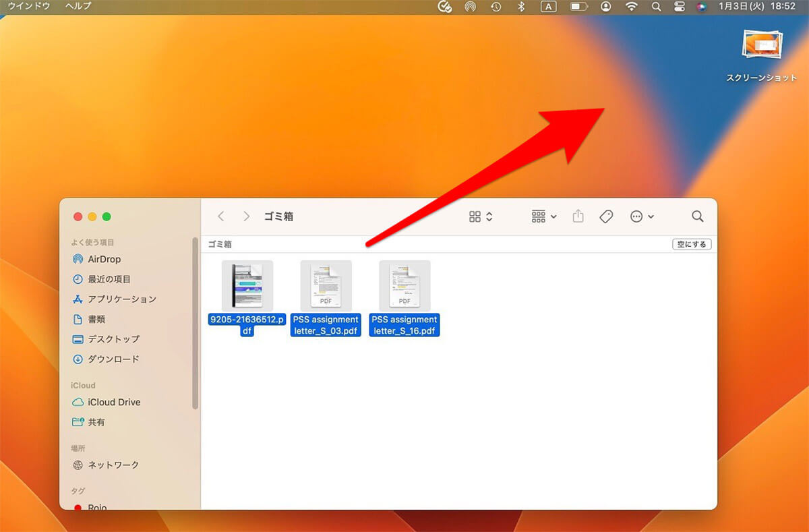The height and width of the screenshot is (532, 809).
Task: Open the ヘルプ menu
Action: click(x=78, y=6)
